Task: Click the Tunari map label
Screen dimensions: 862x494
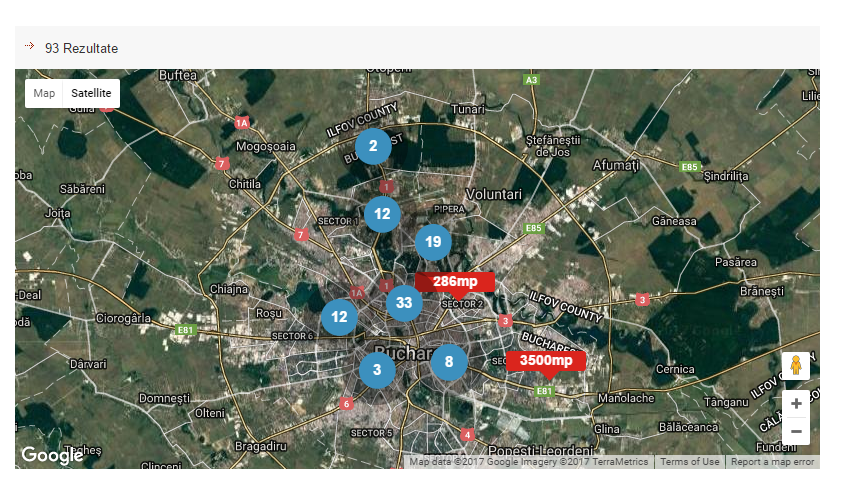Action: pyautogui.click(x=468, y=109)
